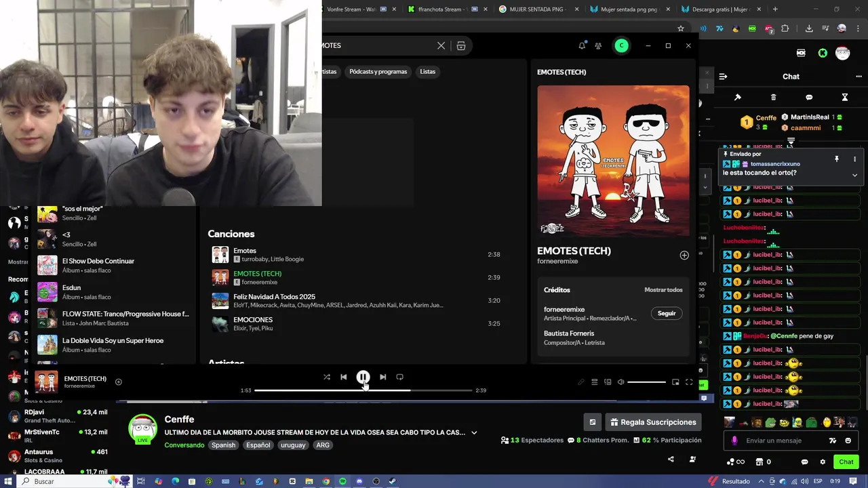The width and height of the screenshot is (868, 488).
Task: Click the trash icon in chat toolbar
Action: (x=774, y=98)
